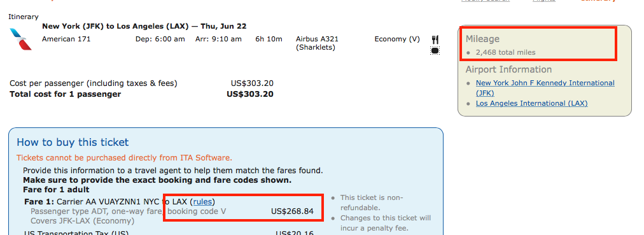Image resolution: width=644 pixels, height=235 pixels.
Task: Click the US$268.84 base fare amount
Action: coord(293,211)
